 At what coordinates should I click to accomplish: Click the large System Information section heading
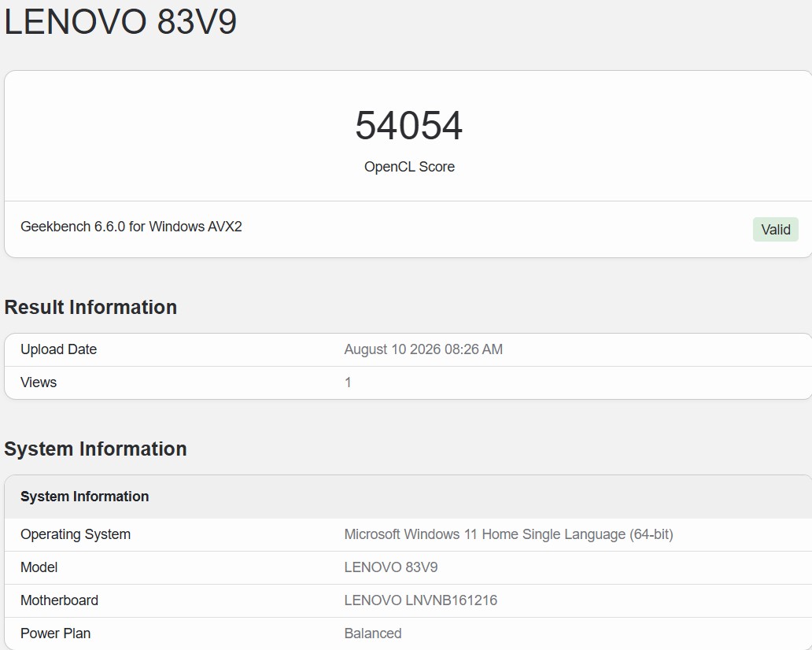click(95, 449)
